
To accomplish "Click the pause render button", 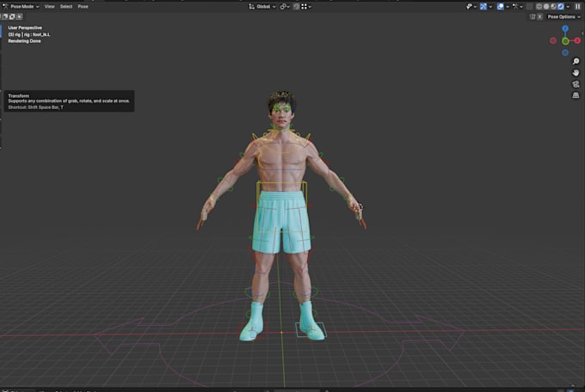I will tap(578, 6).
